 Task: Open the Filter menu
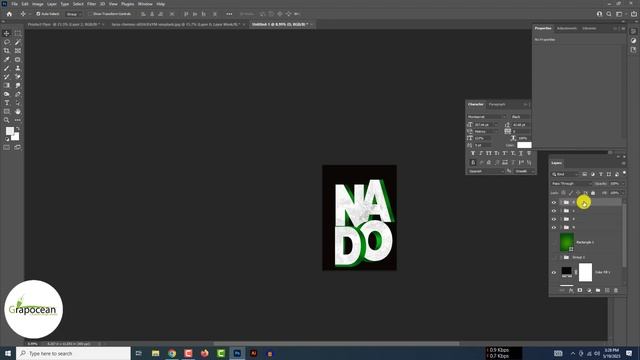pyautogui.click(x=91, y=4)
